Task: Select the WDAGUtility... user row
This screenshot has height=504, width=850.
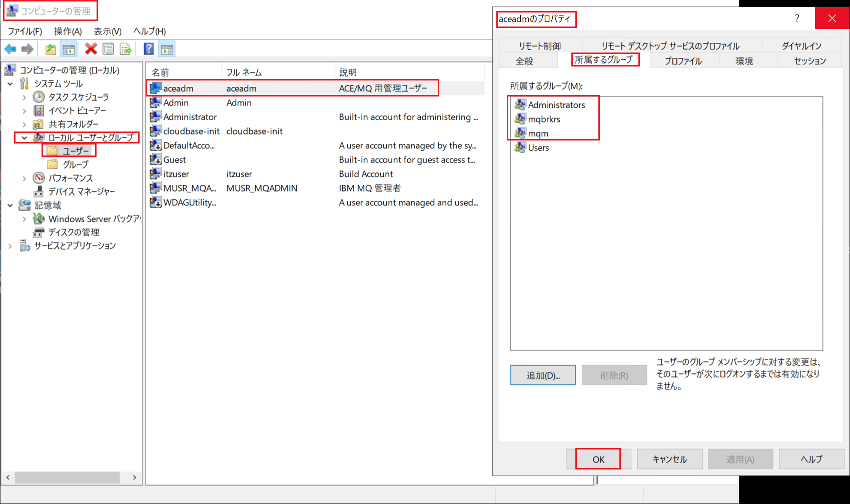Action: coord(316,202)
